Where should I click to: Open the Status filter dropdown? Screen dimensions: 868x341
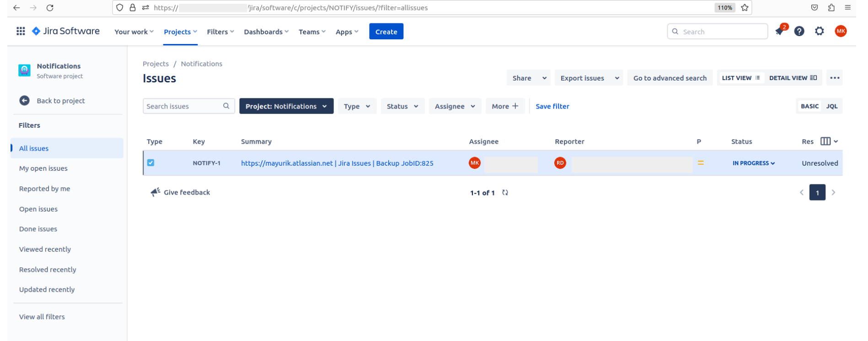(x=402, y=106)
